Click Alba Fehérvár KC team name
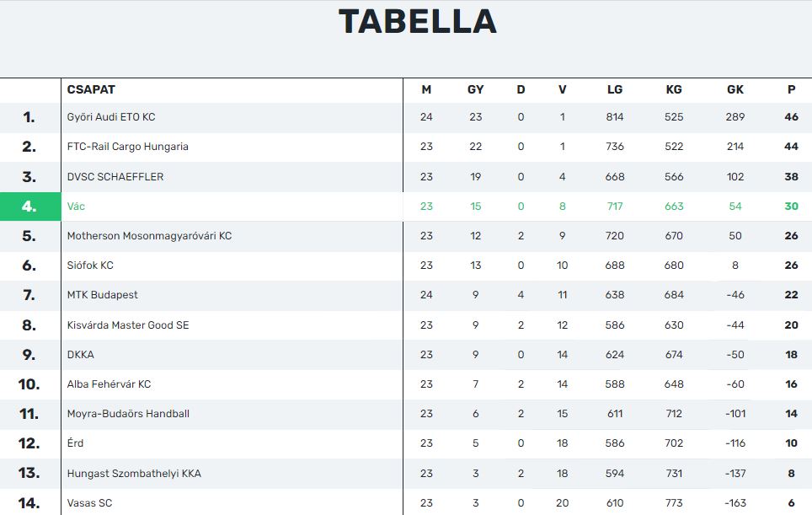The width and height of the screenshot is (812, 515). [x=109, y=384]
